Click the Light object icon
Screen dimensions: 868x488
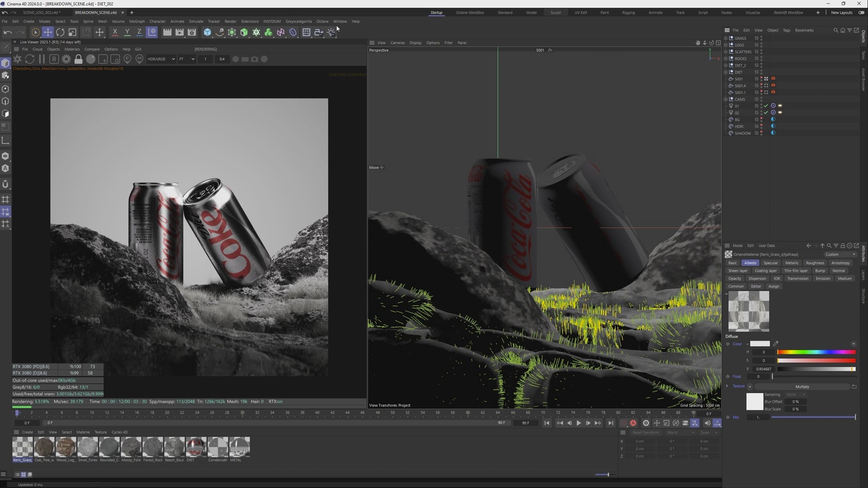[331, 32]
